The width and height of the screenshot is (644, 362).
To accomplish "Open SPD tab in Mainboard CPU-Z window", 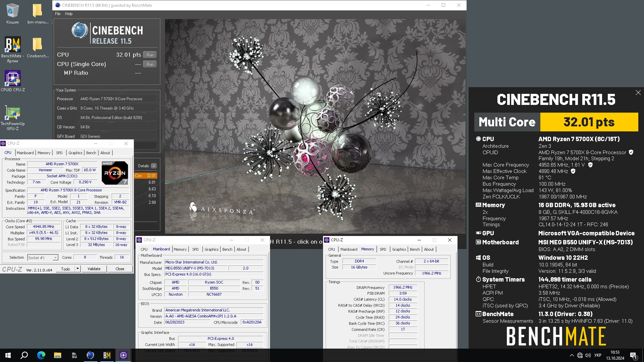I will (x=196, y=249).
